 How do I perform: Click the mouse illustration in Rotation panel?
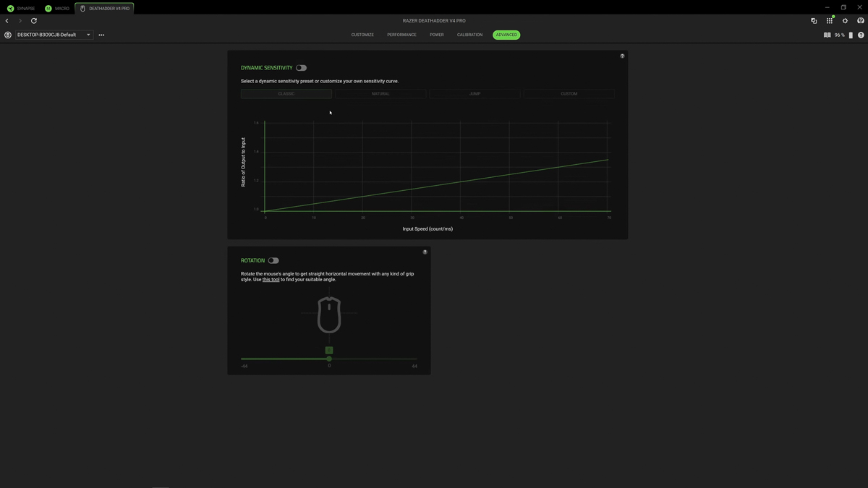click(329, 314)
